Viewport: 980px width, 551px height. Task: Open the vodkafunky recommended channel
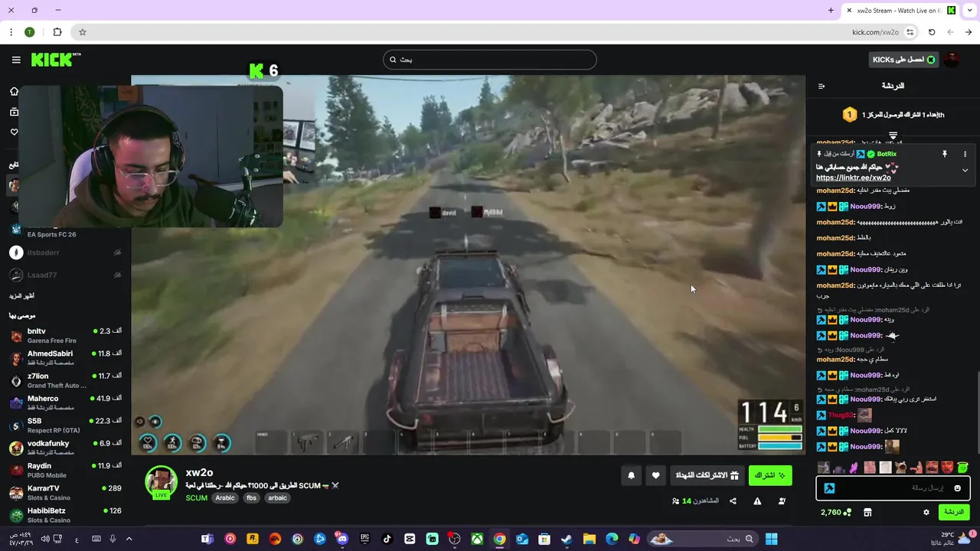pyautogui.click(x=65, y=448)
